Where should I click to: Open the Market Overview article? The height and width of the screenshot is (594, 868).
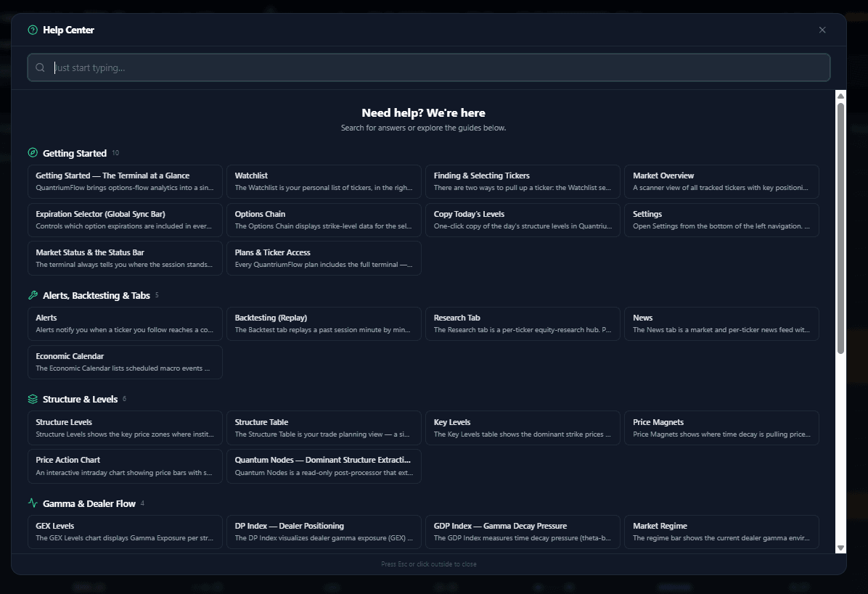tap(722, 181)
